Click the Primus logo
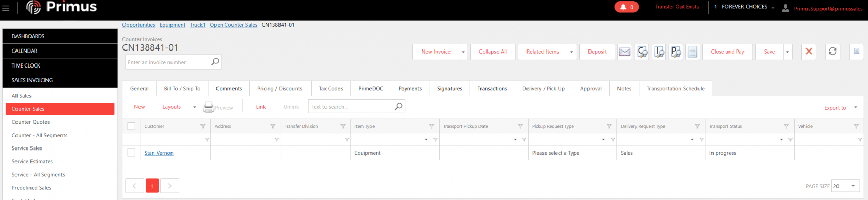Image resolution: width=868 pixels, height=200 pixels. [x=61, y=7]
